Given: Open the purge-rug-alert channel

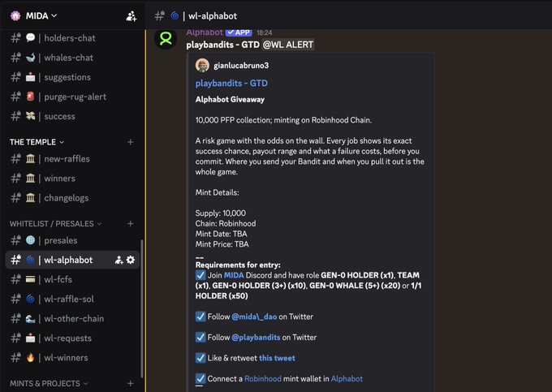Looking at the screenshot, I should (x=72, y=97).
